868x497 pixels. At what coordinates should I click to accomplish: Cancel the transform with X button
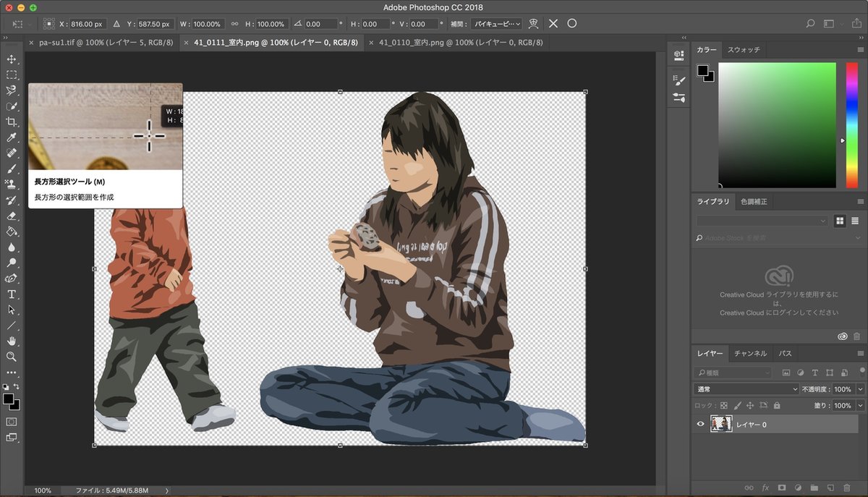coord(553,24)
